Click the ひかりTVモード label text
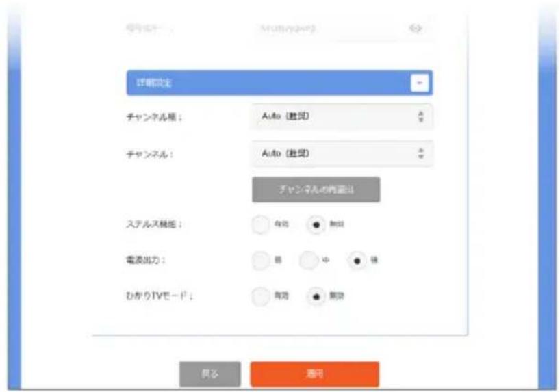The height and width of the screenshot is (392, 560). 160,296
